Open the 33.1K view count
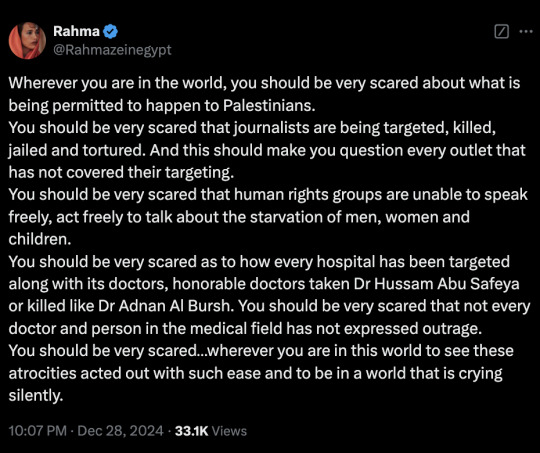 (191, 431)
